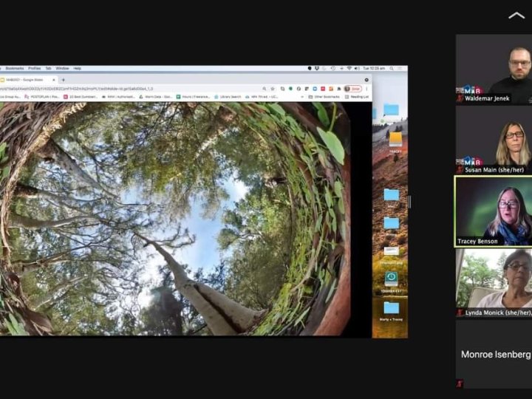Screen dimensions: 532x399
Task: Open the Bookmarks menu in menu bar
Action: pyautogui.click(x=13, y=68)
